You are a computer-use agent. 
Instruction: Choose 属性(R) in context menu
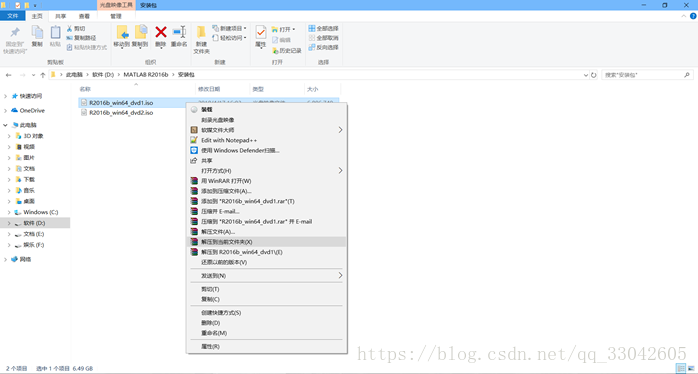266,346
